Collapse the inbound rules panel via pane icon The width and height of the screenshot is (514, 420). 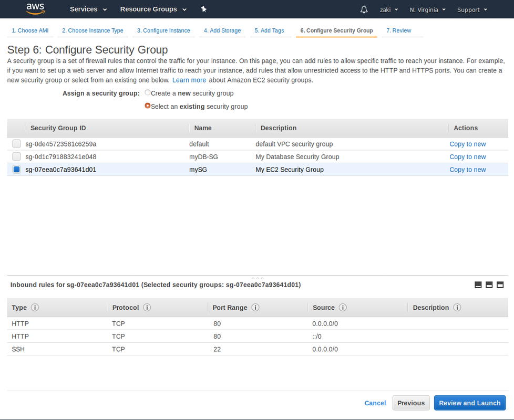(478, 285)
